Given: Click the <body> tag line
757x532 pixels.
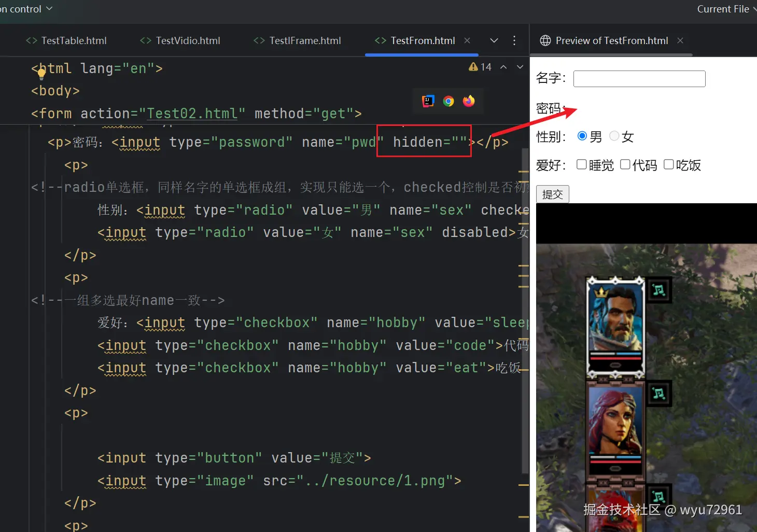Looking at the screenshot, I should pos(55,91).
